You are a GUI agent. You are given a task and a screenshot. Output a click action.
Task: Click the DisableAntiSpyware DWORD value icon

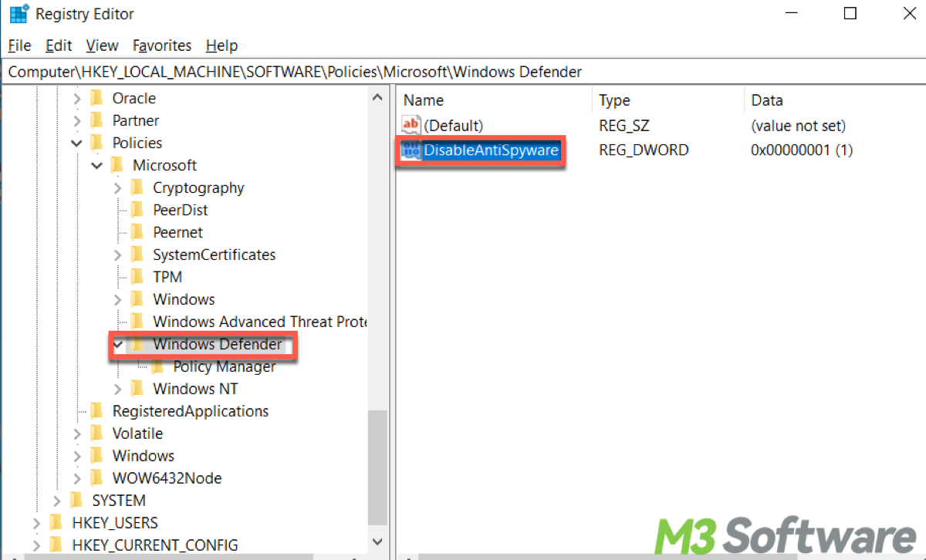pyautogui.click(x=411, y=150)
